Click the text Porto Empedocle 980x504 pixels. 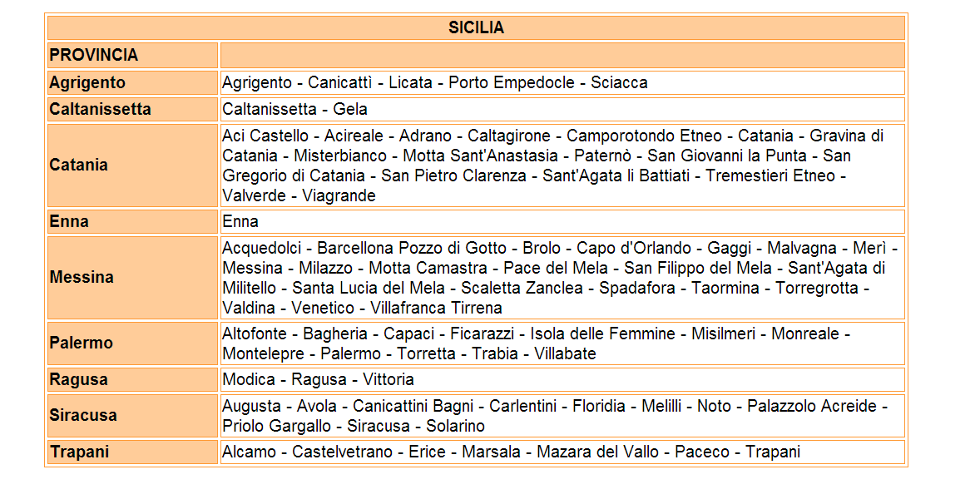coord(512,82)
